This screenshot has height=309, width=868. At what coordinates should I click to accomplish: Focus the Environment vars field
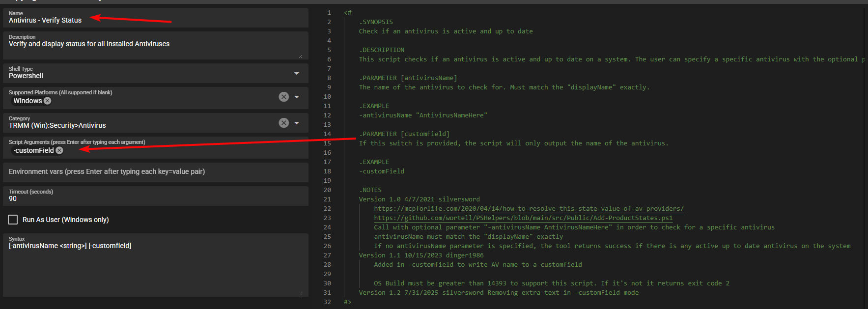pyautogui.click(x=156, y=172)
